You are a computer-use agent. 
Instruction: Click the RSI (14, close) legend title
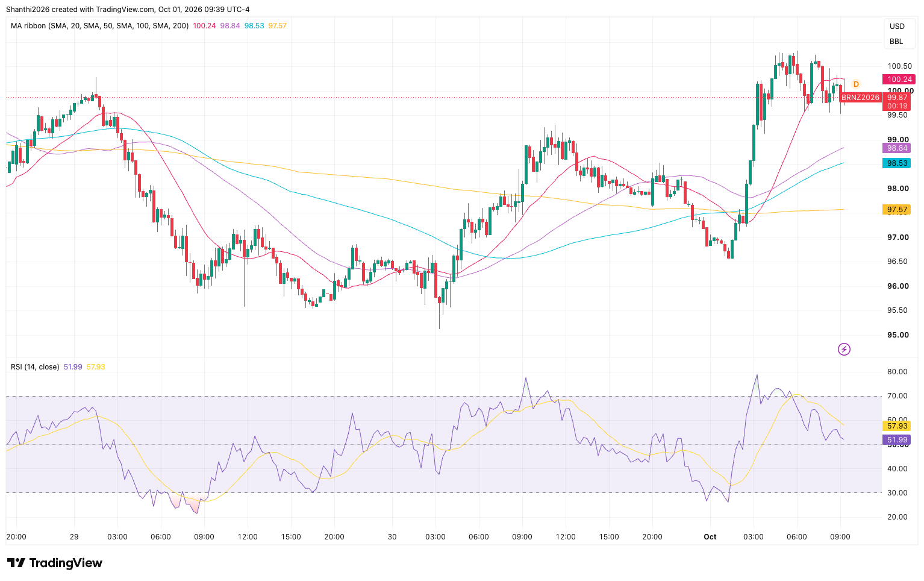click(x=35, y=366)
